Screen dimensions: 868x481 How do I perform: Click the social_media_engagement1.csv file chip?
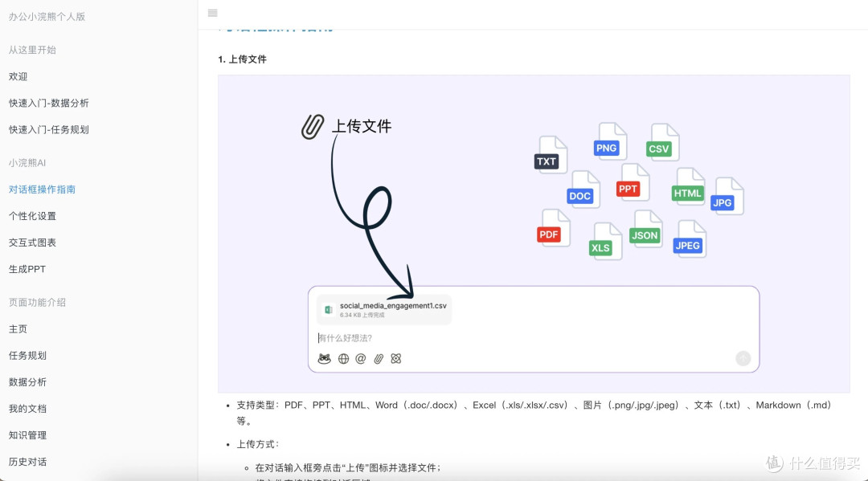click(x=385, y=310)
